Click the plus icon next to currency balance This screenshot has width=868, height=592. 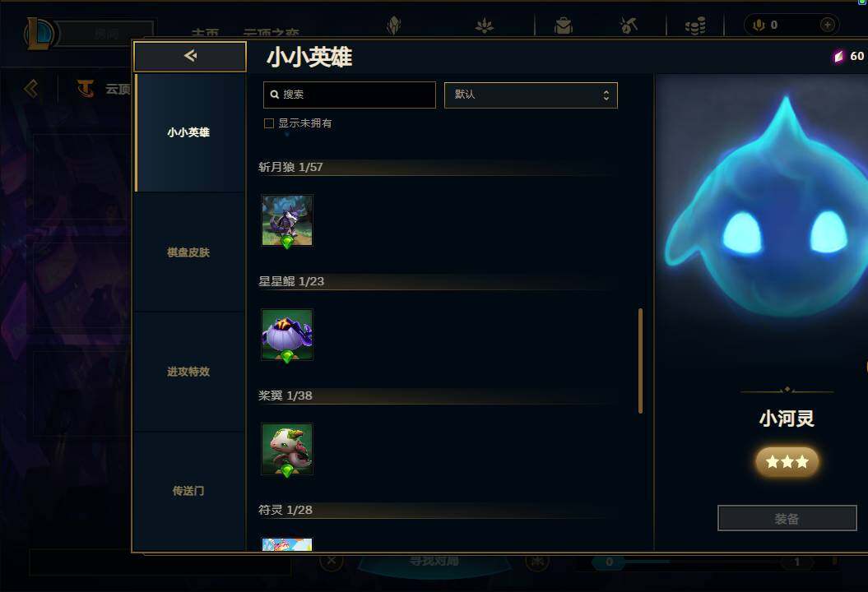tap(828, 25)
